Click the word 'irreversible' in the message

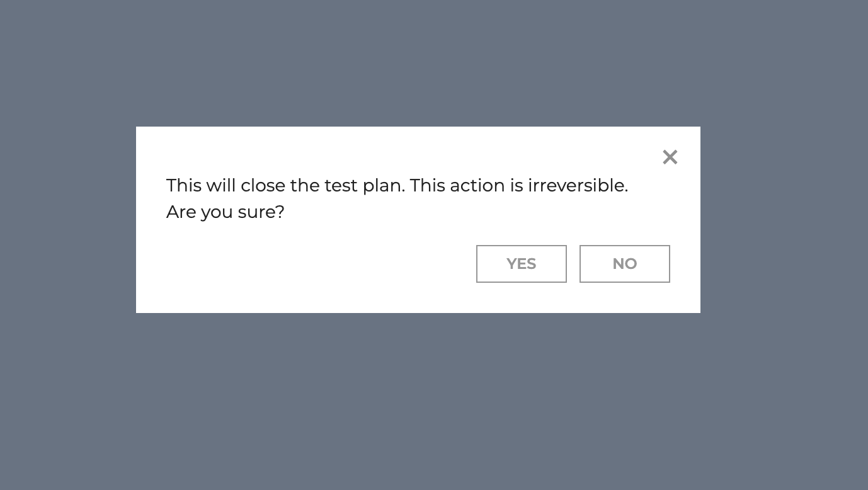pos(578,186)
